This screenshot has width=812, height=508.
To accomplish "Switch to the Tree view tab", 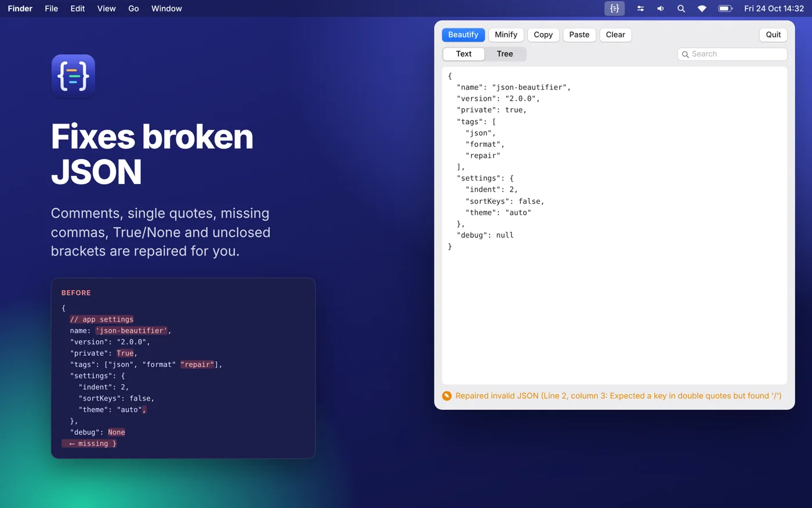I will pos(505,54).
